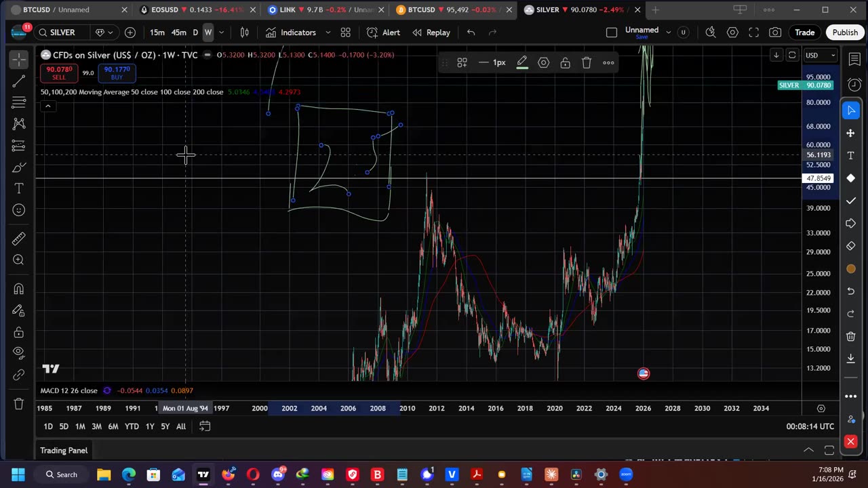Select the text tool in left toolbar
Image resolution: width=868 pixels, height=488 pixels.
click(x=19, y=189)
